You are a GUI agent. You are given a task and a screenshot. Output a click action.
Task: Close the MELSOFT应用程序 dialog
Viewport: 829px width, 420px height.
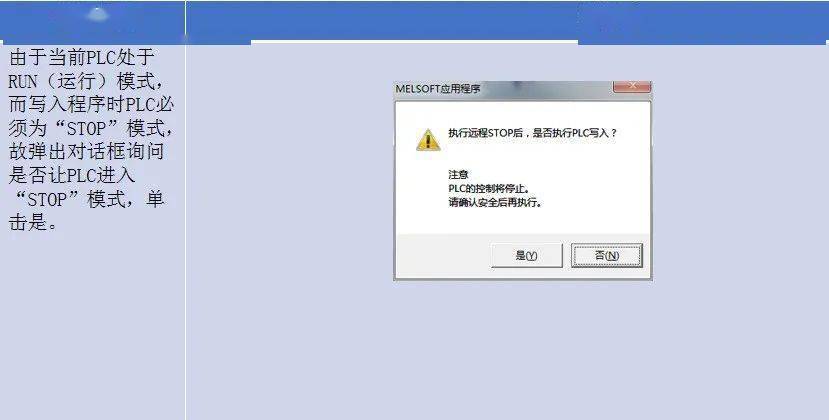631,86
